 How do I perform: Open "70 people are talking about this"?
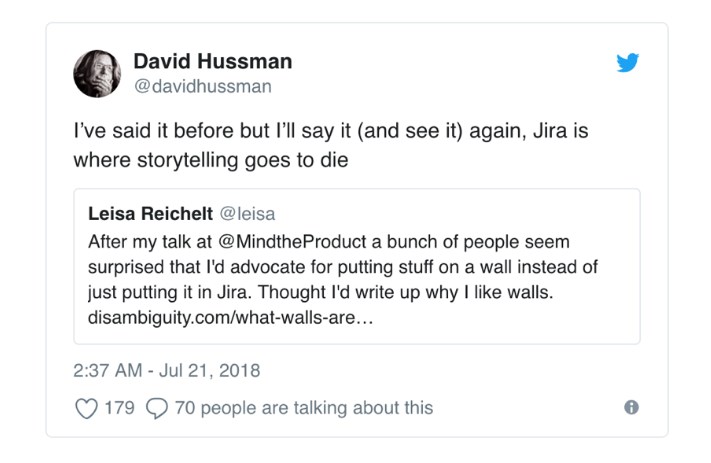[x=303, y=407]
